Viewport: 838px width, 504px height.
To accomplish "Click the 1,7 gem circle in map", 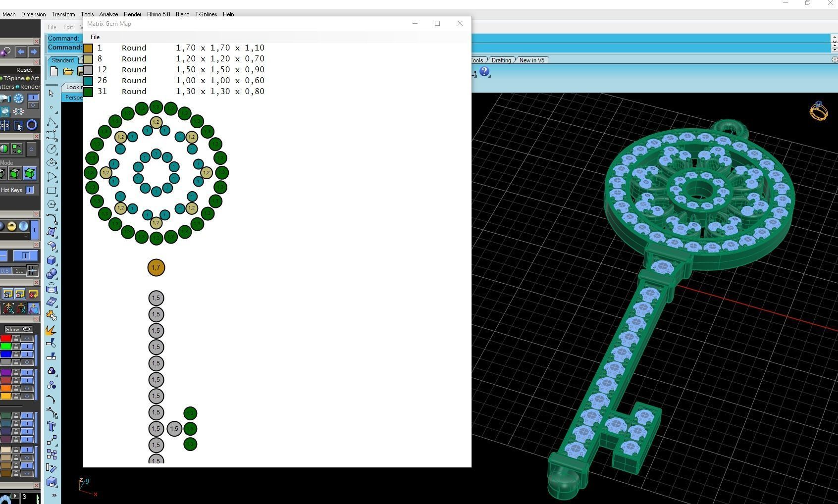I will 156,268.
